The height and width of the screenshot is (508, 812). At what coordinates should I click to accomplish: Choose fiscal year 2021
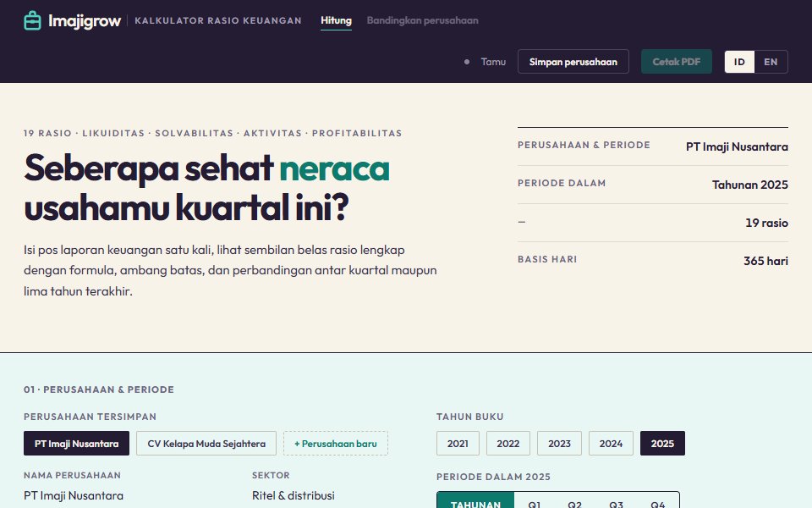(x=458, y=443)
